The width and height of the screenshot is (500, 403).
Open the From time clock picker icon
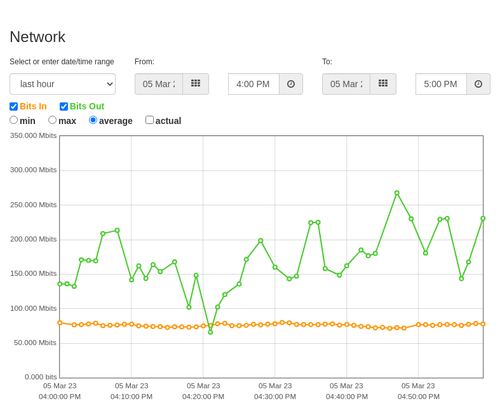pyautogui.click(x=291, y=84)
